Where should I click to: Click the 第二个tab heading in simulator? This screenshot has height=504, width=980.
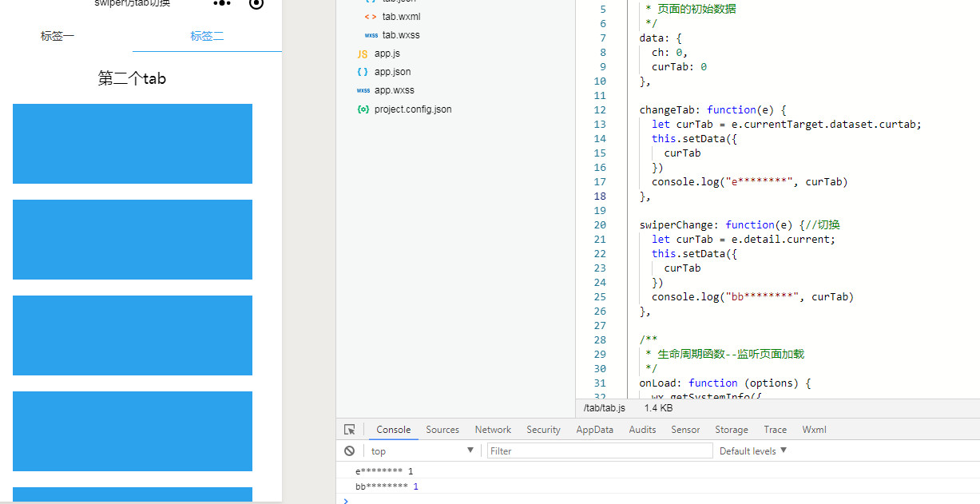pos(132,78)
